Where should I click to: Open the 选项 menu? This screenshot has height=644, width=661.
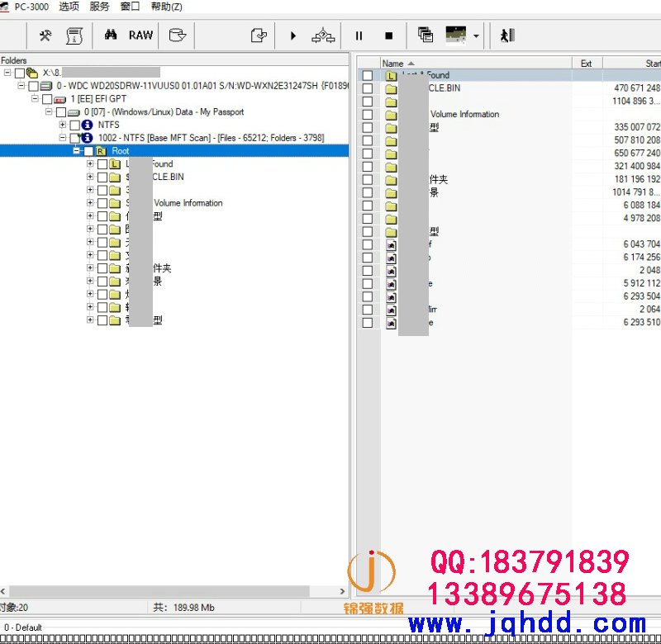click(69, 7)
